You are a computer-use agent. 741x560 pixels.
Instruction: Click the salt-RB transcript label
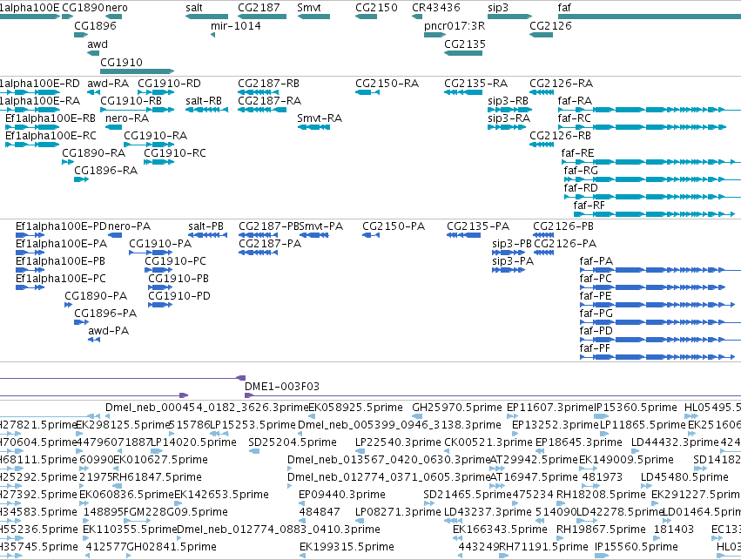point(204,101)
